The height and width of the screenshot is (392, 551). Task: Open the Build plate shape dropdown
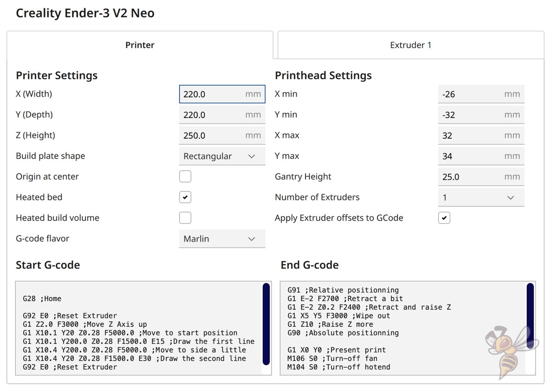pyautogui.click(x=222, y=156)
